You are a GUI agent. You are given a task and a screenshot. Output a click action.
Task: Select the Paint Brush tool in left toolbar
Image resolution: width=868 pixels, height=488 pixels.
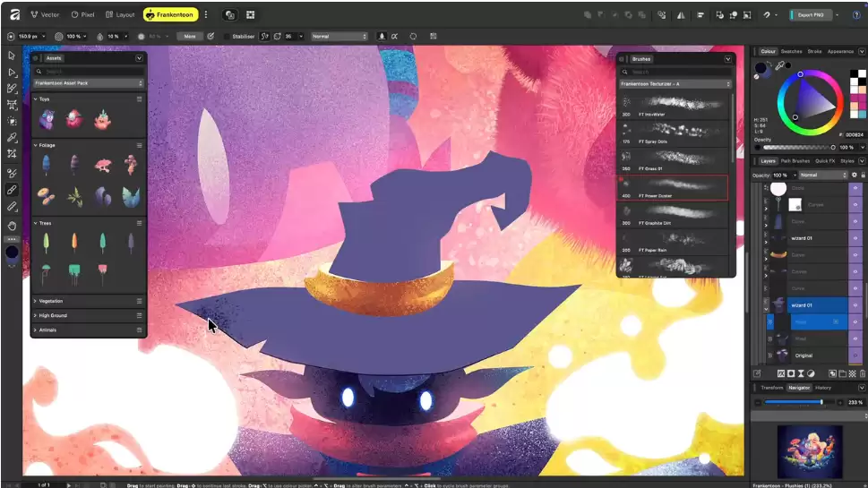[12, 190]
